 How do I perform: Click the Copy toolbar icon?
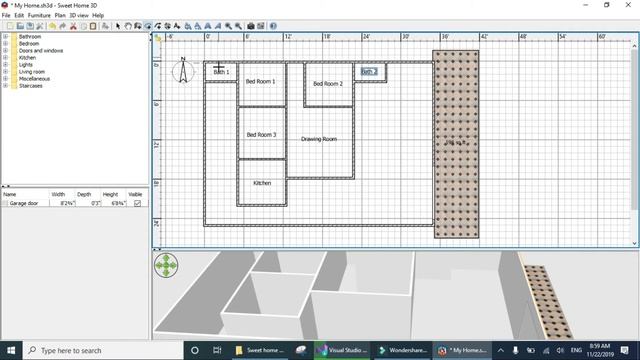click(x=83, y=26)
